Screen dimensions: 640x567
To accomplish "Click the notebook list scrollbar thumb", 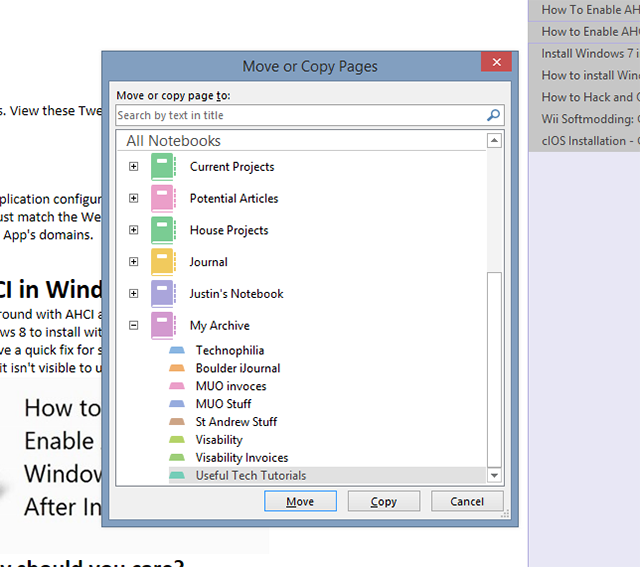I will coord(494,369).
